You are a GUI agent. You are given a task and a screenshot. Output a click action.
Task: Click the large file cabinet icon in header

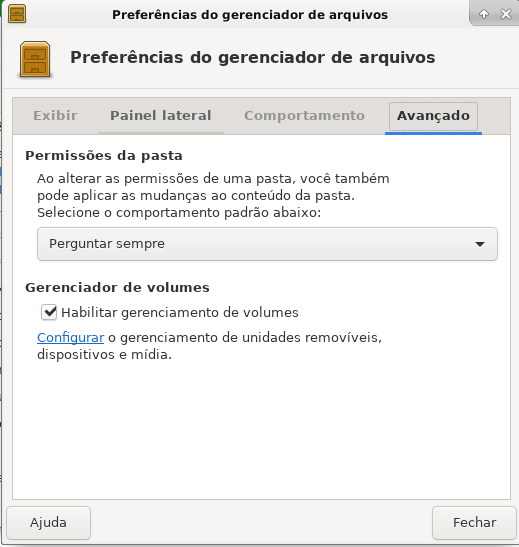click(35, 59)
